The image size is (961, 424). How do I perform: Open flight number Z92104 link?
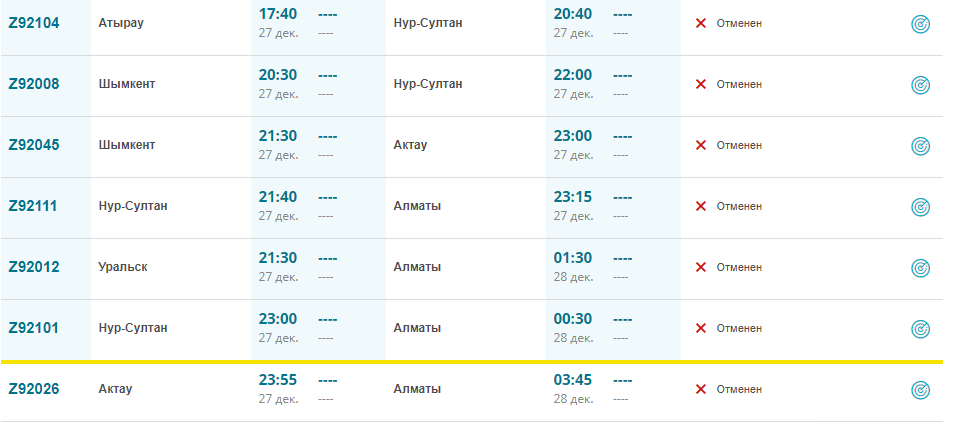tap(34, 23)
